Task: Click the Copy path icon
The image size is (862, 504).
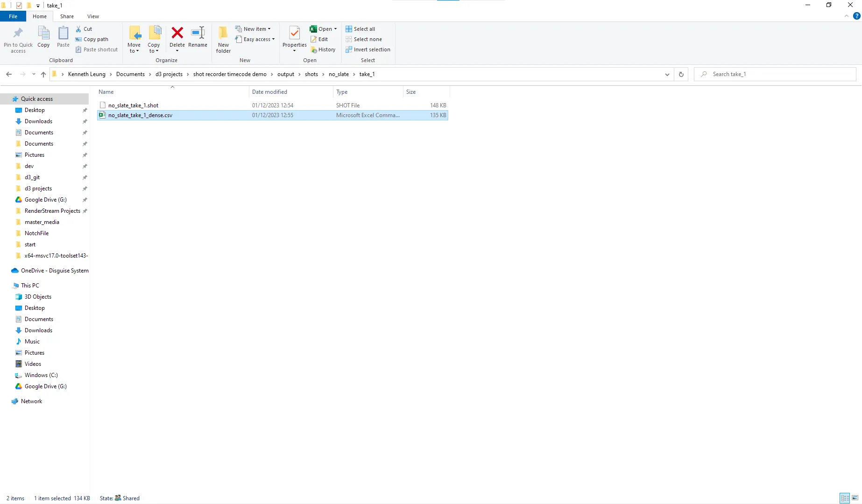Action: tap(92, 39)
